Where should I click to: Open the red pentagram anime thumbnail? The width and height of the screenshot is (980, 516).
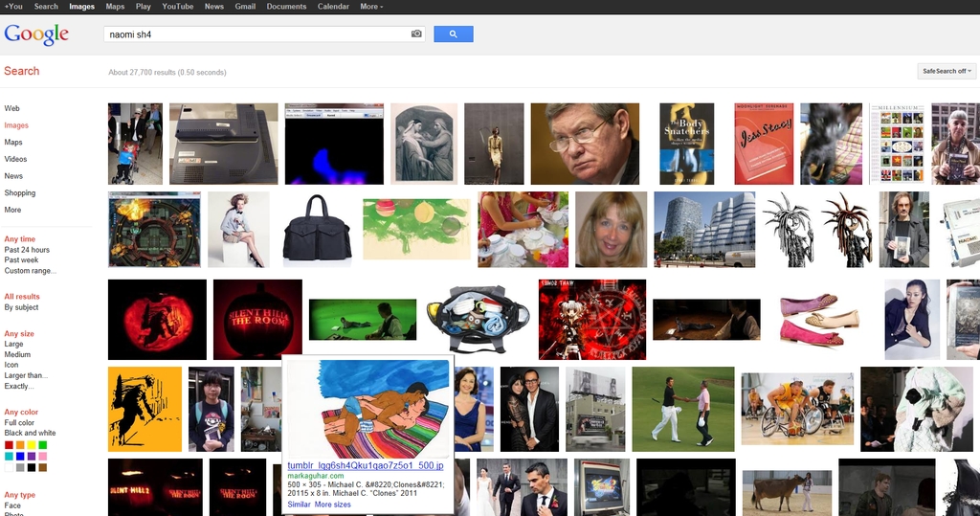coord(591,320)
